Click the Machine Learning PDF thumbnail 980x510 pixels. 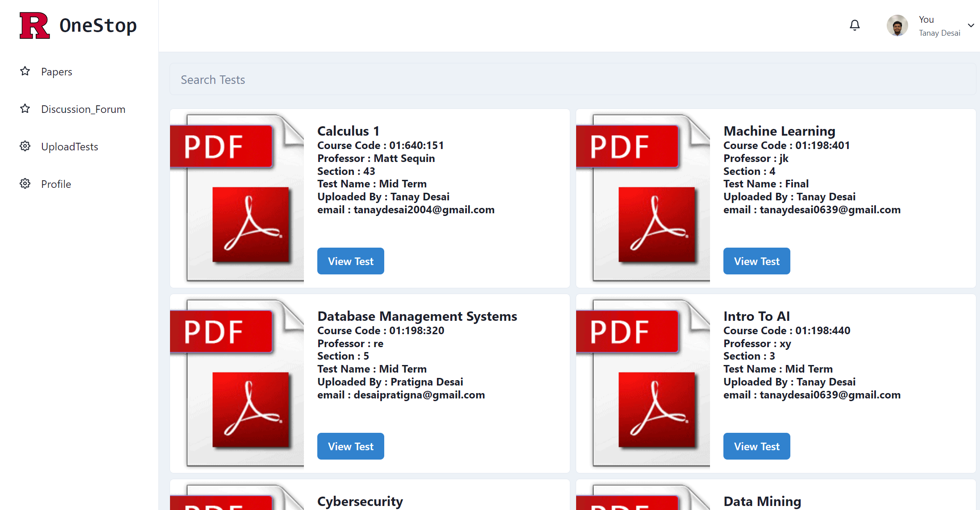(643, 199)
